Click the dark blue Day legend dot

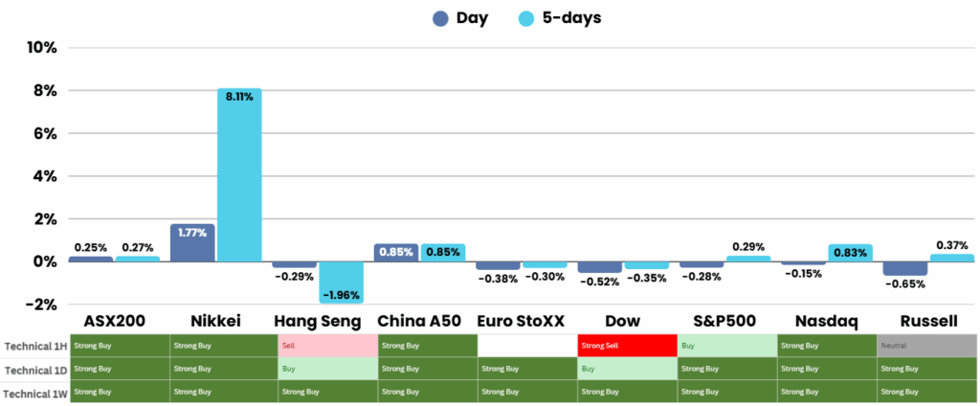pos(441,18)
